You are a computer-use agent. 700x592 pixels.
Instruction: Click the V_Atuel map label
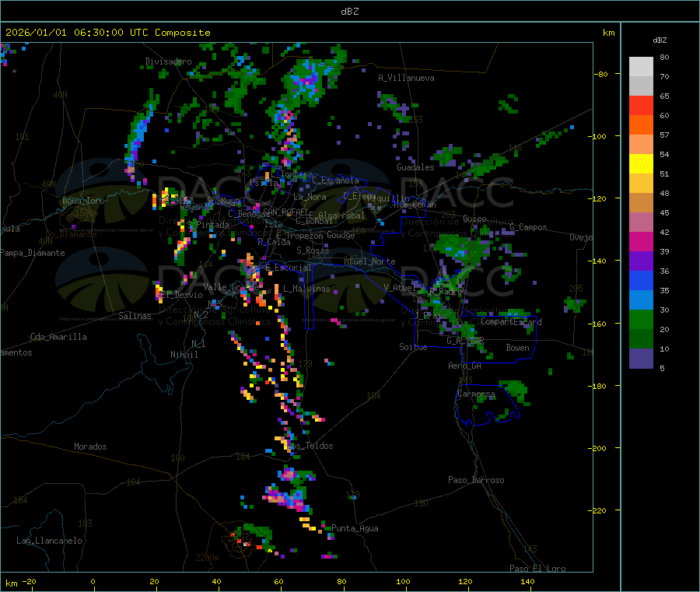400,288
